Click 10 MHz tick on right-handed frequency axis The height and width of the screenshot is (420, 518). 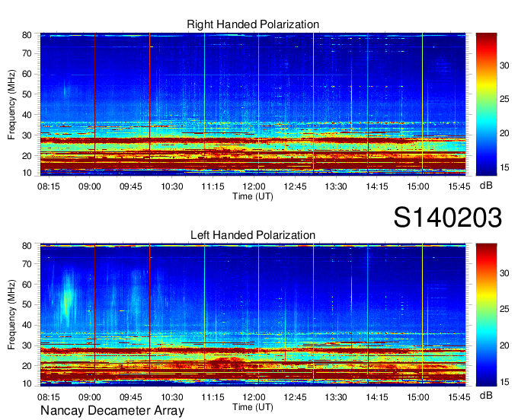[x=27, y=173]
